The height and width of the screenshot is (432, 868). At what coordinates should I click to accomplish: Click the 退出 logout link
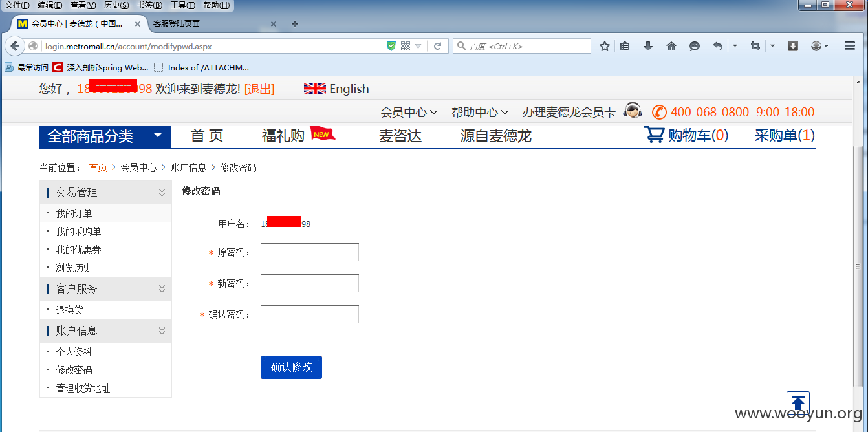[x=259, y=89]
